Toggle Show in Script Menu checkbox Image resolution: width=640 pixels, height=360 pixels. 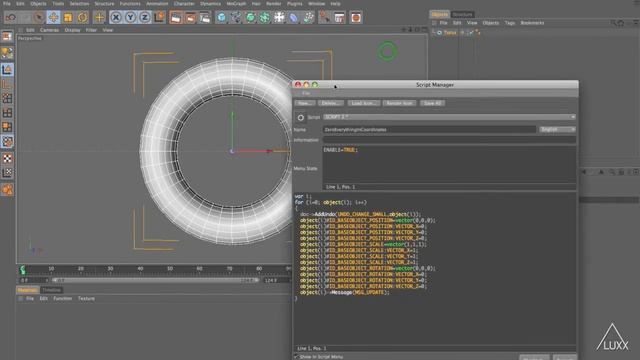[x=296, y=357]
